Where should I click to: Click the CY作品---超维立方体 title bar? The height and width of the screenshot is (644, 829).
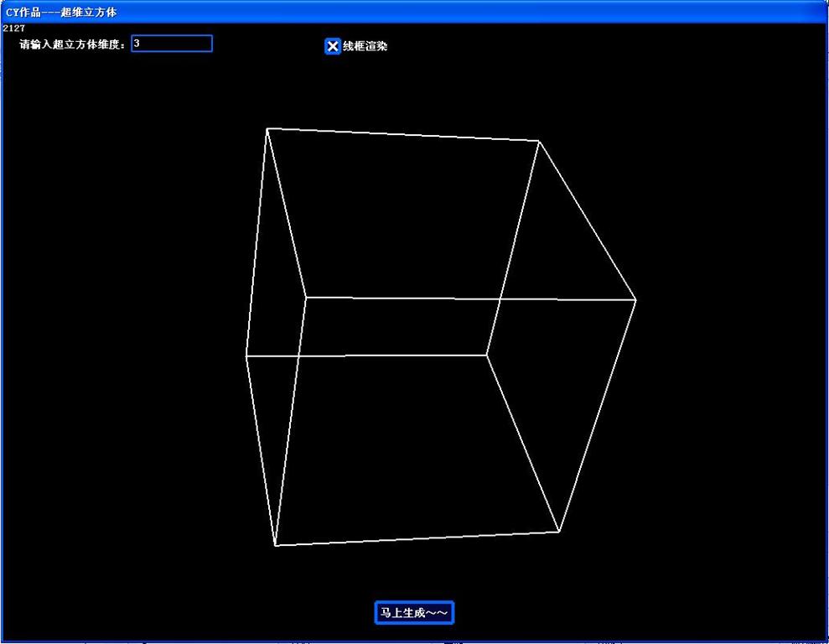tap(414, 12)
